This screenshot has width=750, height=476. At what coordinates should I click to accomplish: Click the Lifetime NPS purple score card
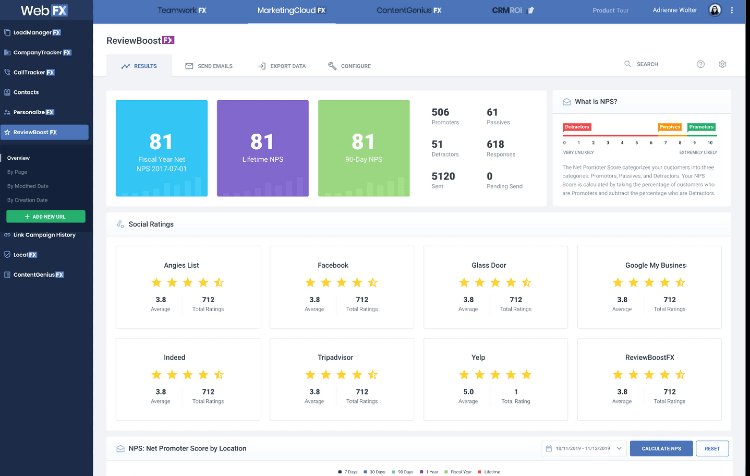click(262, 148)
